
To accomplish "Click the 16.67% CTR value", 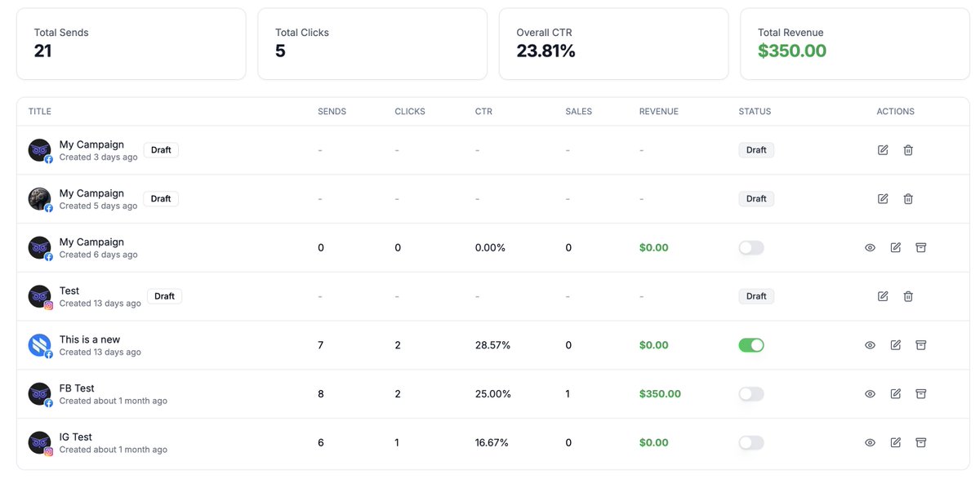I will point(492,442).
